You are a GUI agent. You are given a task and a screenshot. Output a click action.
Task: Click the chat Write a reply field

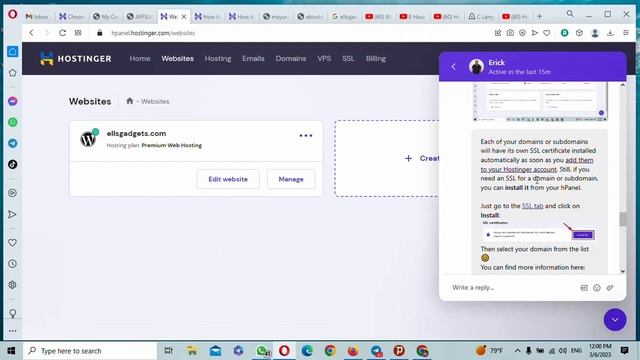click(512, 288)
